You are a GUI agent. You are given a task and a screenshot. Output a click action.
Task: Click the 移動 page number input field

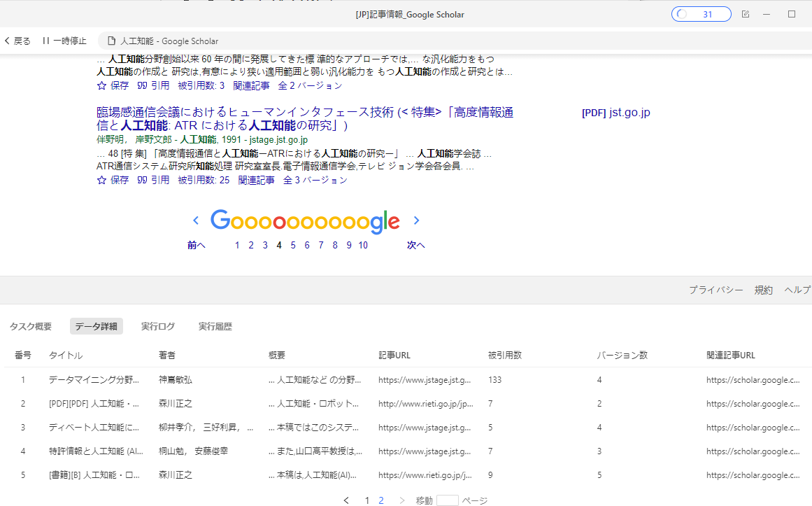tap(448, 500)
